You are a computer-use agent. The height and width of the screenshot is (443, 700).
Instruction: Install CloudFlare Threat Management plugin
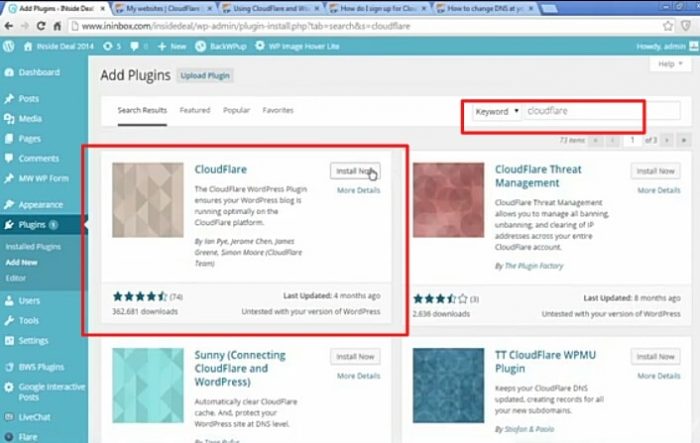point(655,171)
